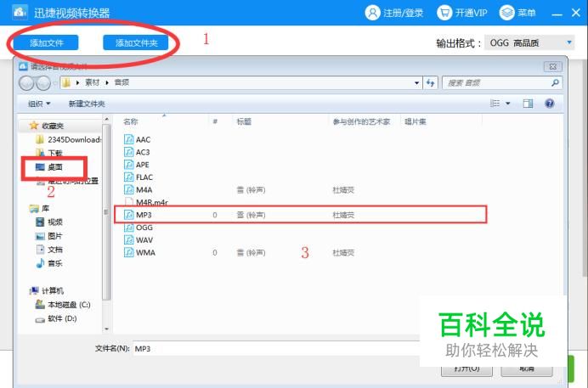Select the WAV file
Viewport: 588px width, 388px height.
139,240
